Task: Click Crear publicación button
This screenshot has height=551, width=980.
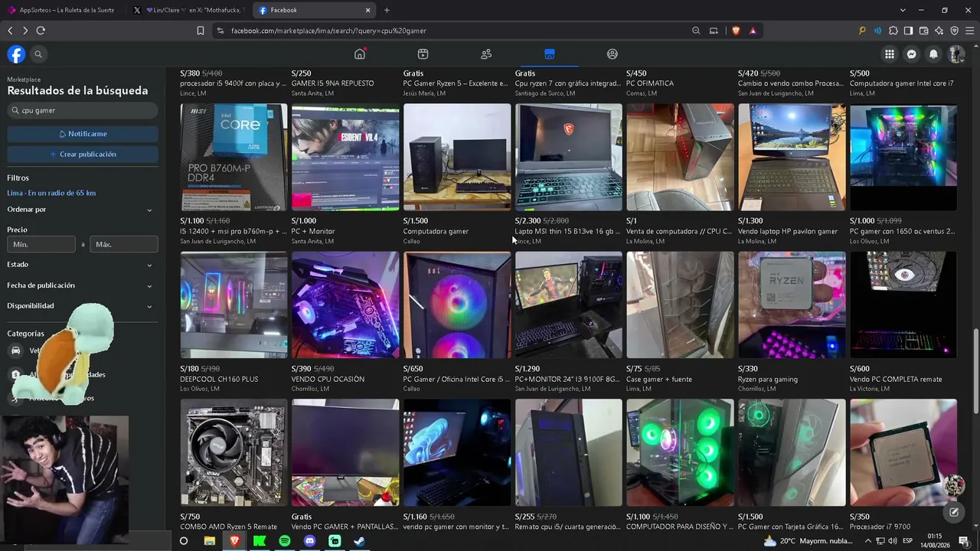Action: pos(83,154)
